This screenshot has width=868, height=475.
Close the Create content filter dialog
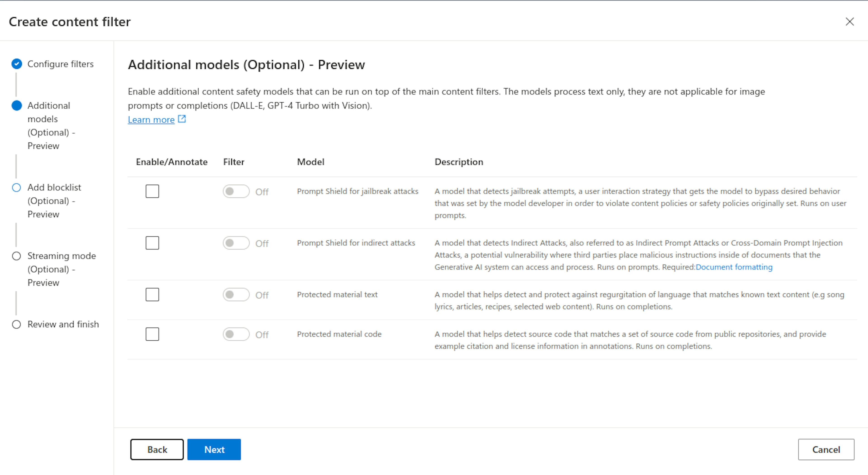tap(849, 21)
